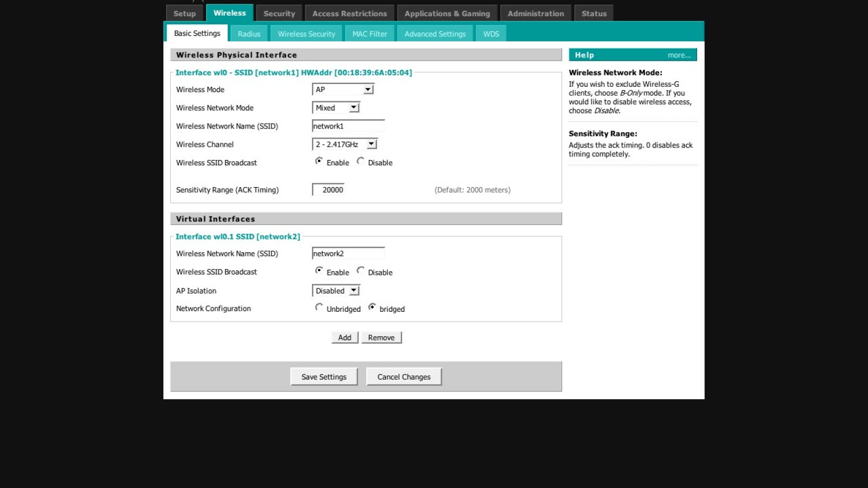The image size is (868, 488).
Task: Disable SSID broadcast for physical interface wl0
Action: click(x=361, y=161)
